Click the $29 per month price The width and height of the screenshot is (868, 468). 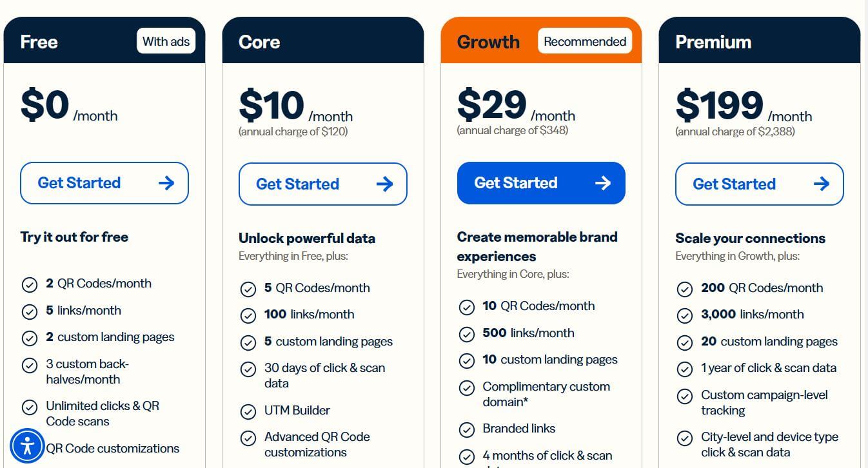pos(493,105)
